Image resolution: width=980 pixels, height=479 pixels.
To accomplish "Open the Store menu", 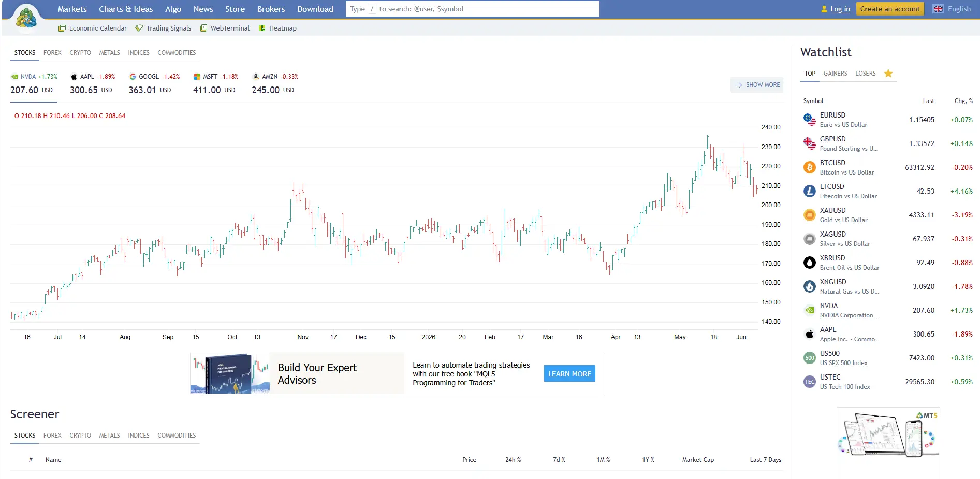I will [235, 9].
